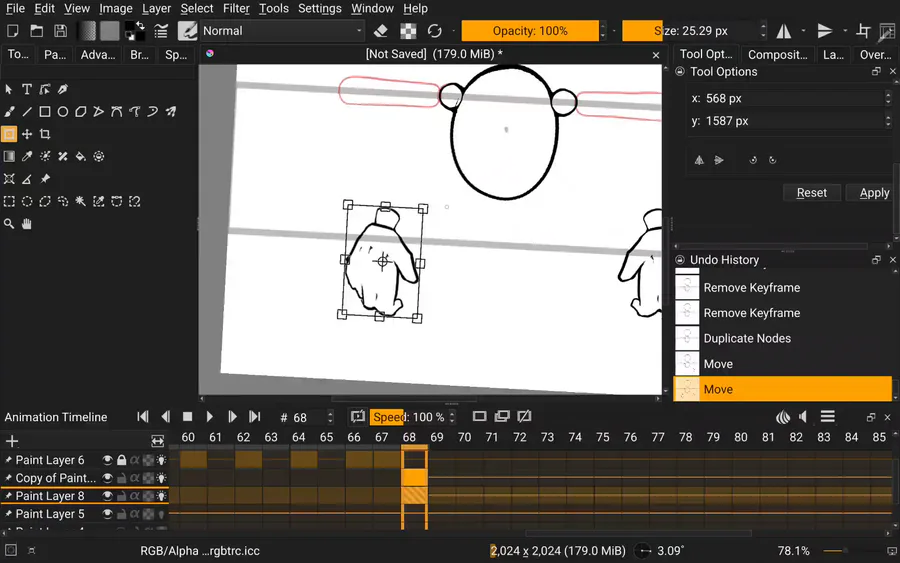Select the Line tool
Image resolution: width=900 pixels, height=563 pixels.
point(27,111)
